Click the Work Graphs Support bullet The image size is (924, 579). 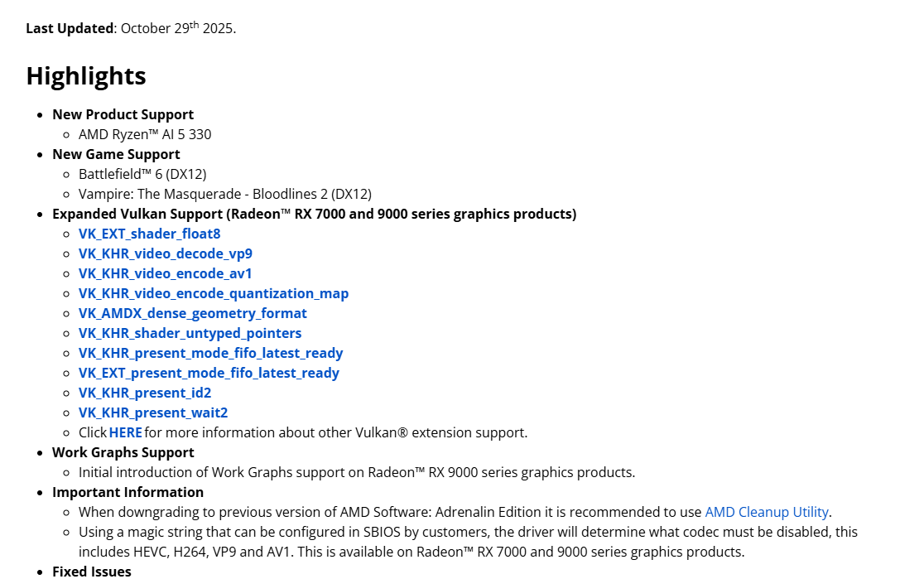click(x=123, y=452)
